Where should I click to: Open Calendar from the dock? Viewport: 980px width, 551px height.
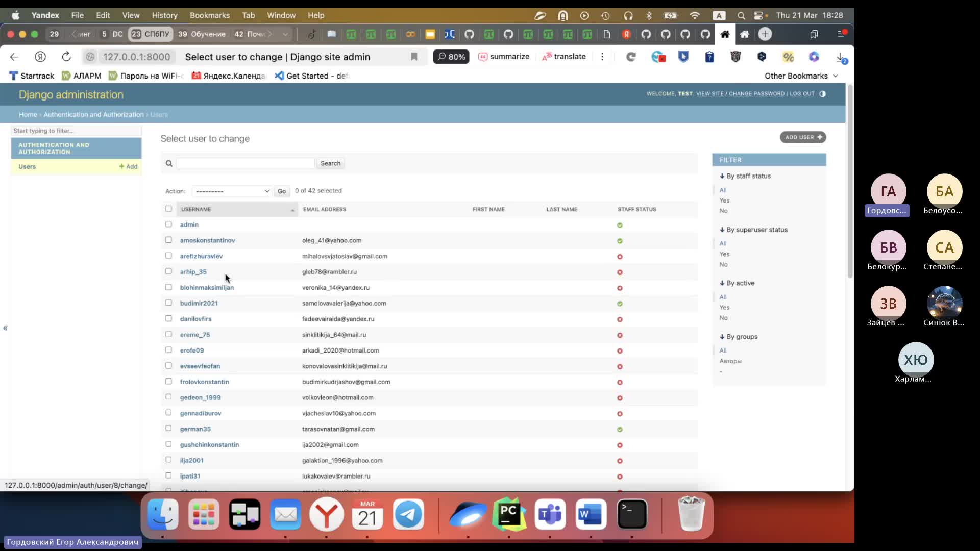[367, 514]
